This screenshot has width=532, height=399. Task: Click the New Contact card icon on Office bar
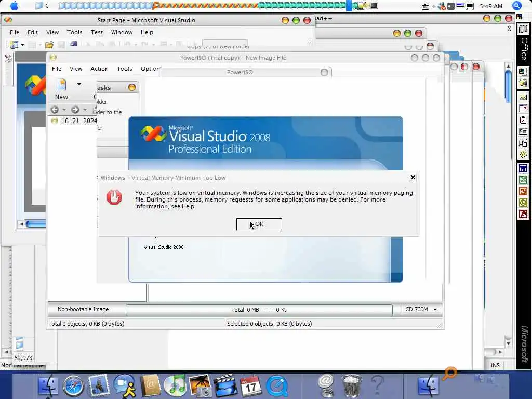pos(523,131)
